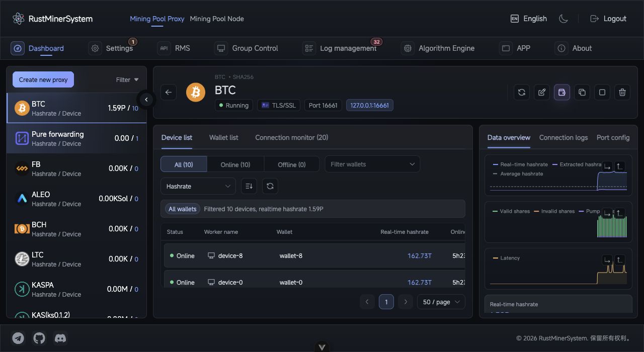Image resolution: width=644 pixels, height=352 pixels.
Task: Switch to Mining Pool Proxy tab
Action: [x=157, y=19]
